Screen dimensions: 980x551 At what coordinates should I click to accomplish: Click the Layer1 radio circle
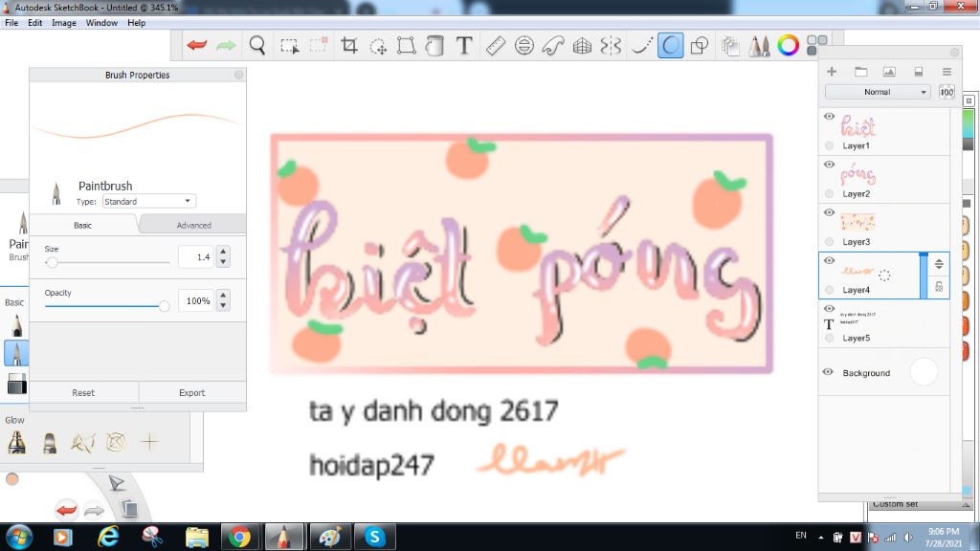click(829, 145)
